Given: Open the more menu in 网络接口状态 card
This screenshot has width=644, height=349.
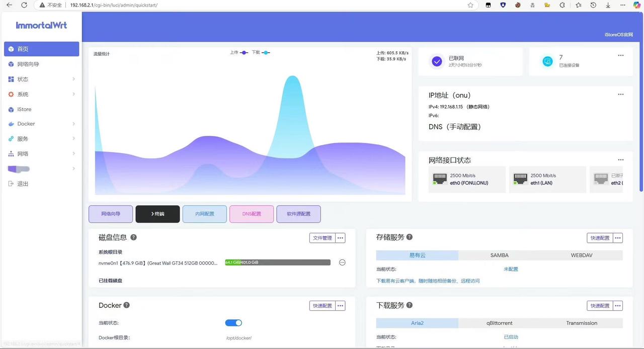Looking at the screenshot, I should (x=620, y=160).
